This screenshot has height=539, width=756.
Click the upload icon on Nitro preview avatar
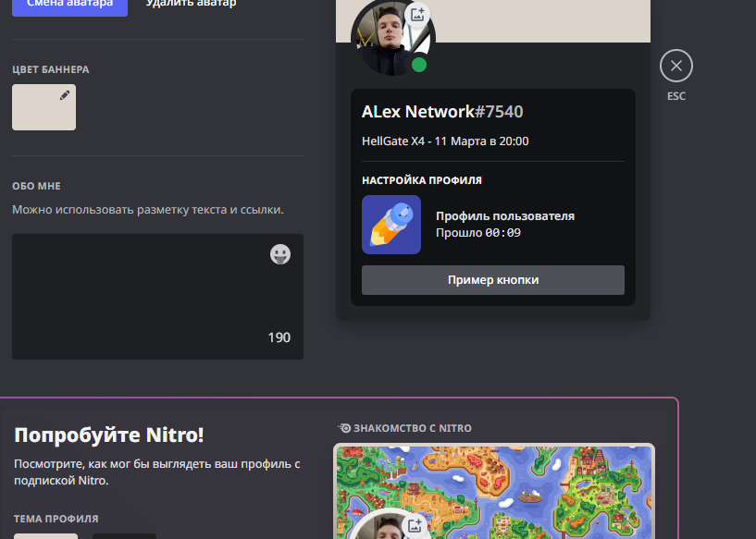click(x=415, y=525)
